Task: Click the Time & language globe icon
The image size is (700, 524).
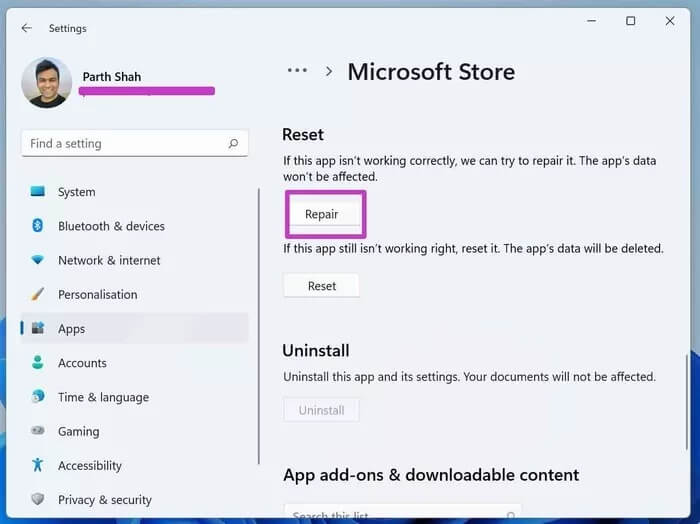Action: [x=38, y=396]
